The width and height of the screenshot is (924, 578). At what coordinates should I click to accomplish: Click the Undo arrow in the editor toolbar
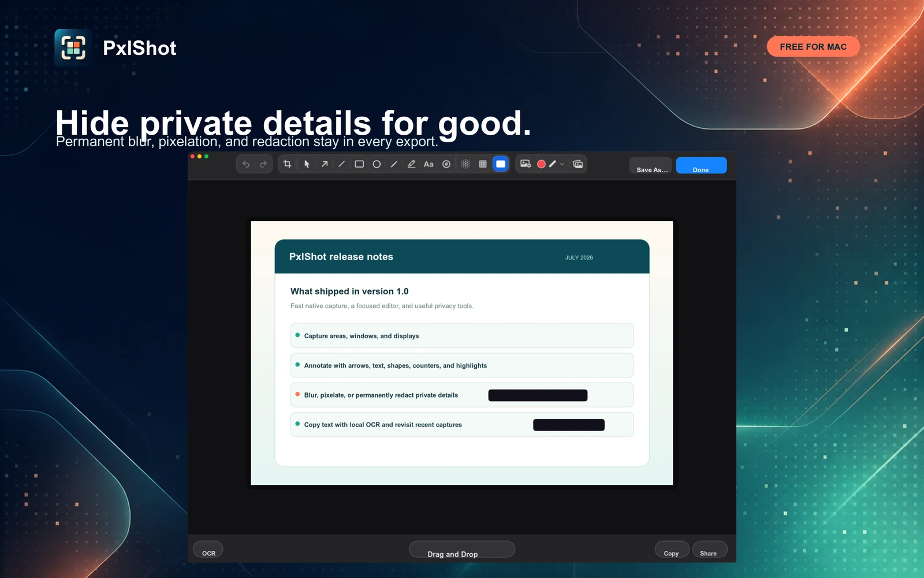click(x=246, y=164)
